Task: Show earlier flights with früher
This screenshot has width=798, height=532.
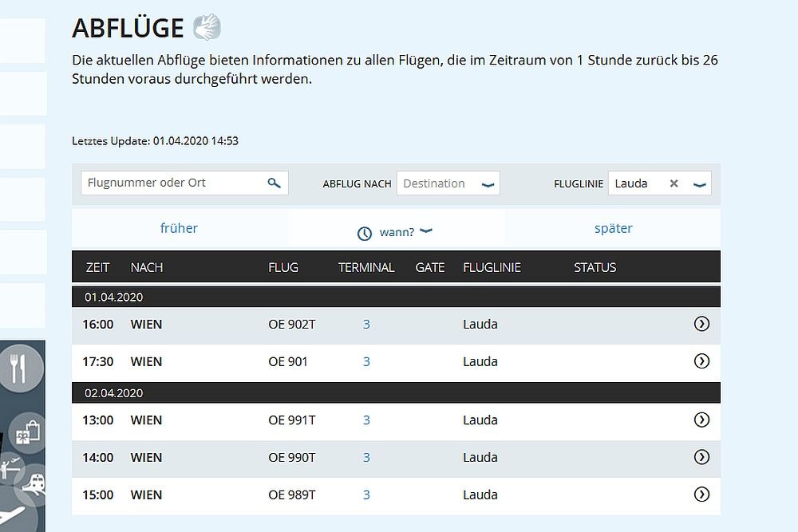Action: [179, 228]
